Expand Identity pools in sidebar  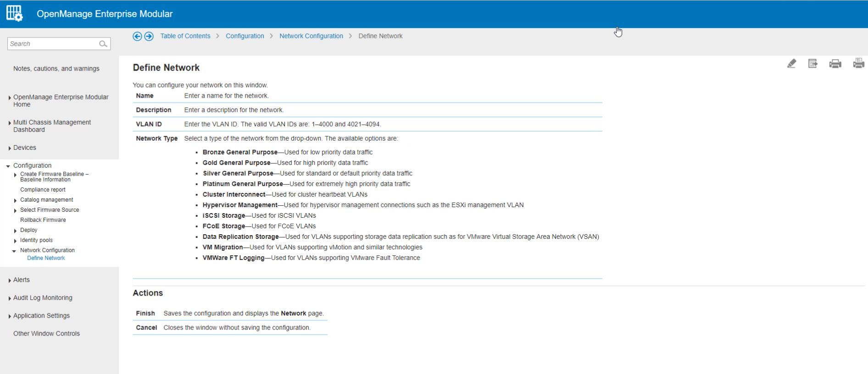15,241
